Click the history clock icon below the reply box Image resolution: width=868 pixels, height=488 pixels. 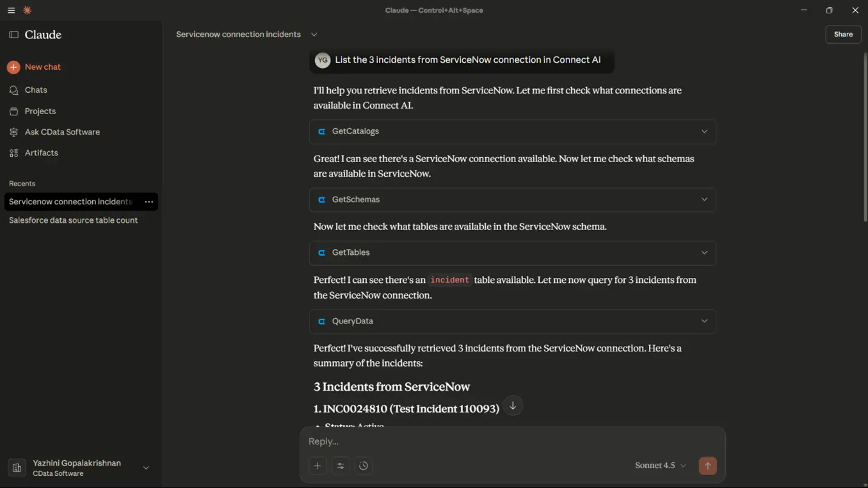point(364,466)
